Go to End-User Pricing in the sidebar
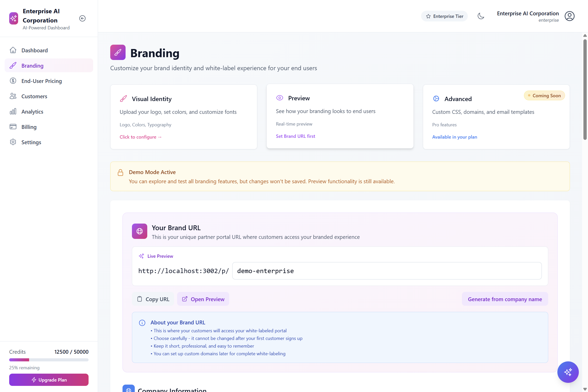 pyautogui.click(x=42, y=81)
